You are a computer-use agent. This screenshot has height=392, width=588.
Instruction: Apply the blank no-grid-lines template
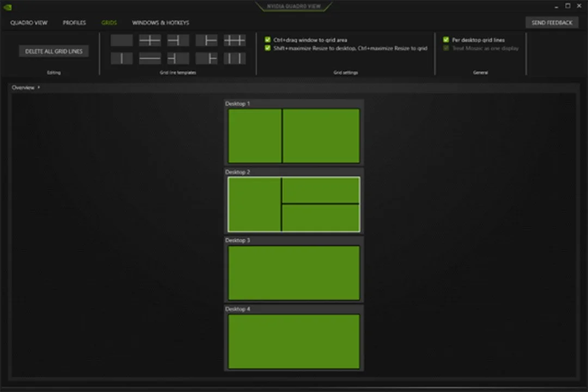click(121, 40)
